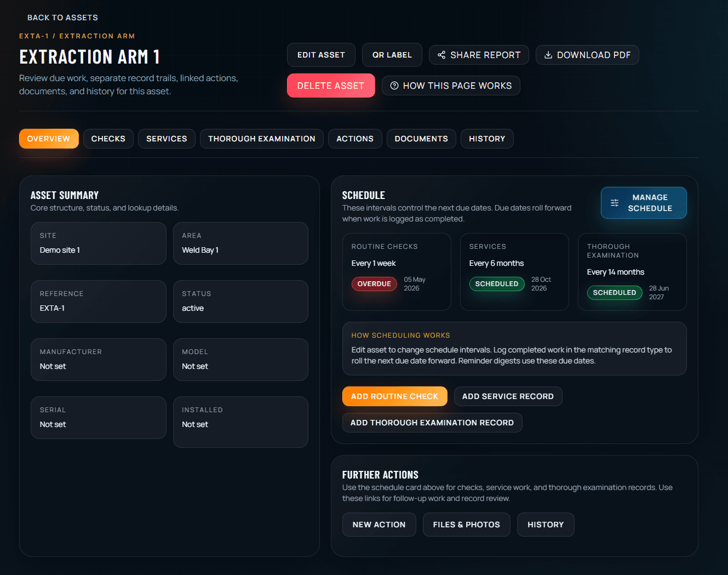This screenshot has width=728, height=575.
Task: Click the Area card showing Weld Bay 1
Action: [240, 243]
